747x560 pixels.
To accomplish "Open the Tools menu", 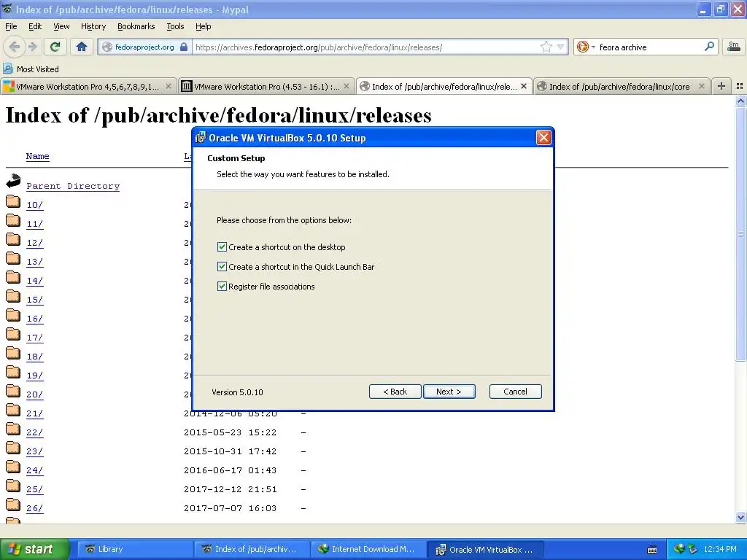I will pos(175,26).
